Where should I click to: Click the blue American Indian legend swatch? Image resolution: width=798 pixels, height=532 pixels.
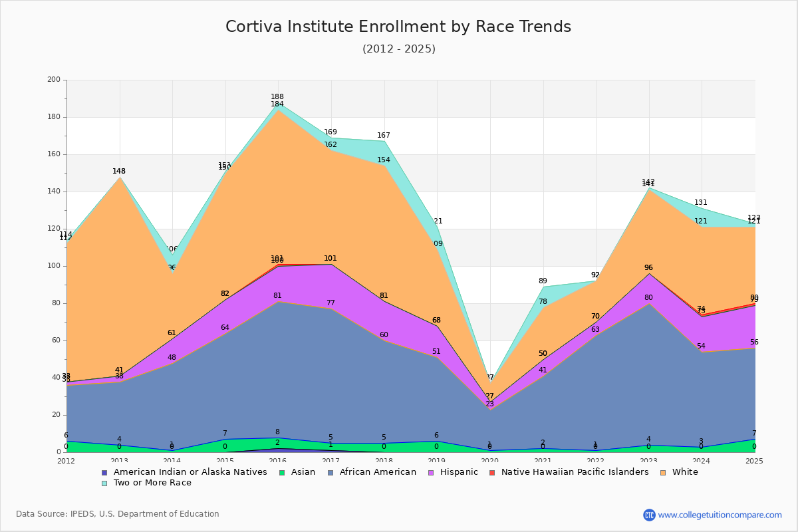coord(104,472)
